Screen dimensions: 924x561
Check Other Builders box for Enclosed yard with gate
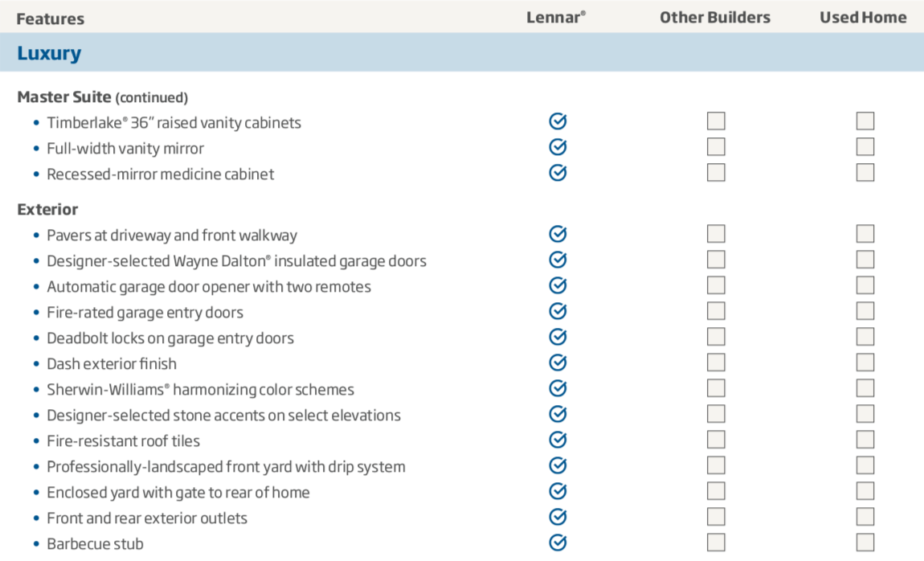tap(716, 491)
